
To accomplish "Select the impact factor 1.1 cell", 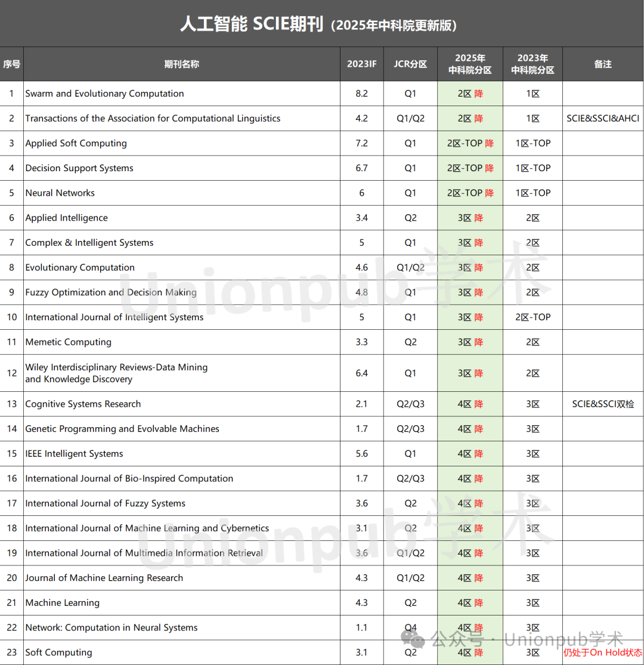I will 361,627.
